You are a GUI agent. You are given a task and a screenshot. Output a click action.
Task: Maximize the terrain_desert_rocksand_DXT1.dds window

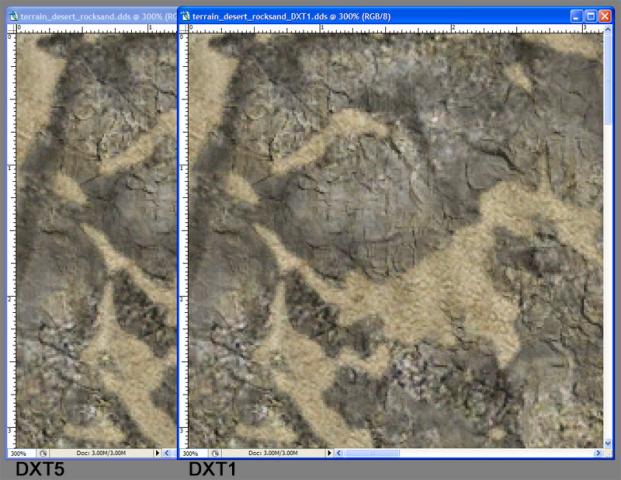(x=590, y=16)
